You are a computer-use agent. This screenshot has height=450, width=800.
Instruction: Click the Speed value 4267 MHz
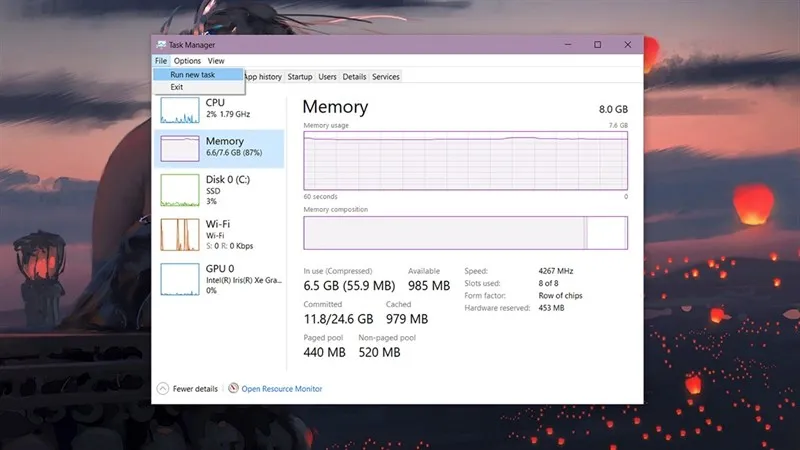click(556, 271)
